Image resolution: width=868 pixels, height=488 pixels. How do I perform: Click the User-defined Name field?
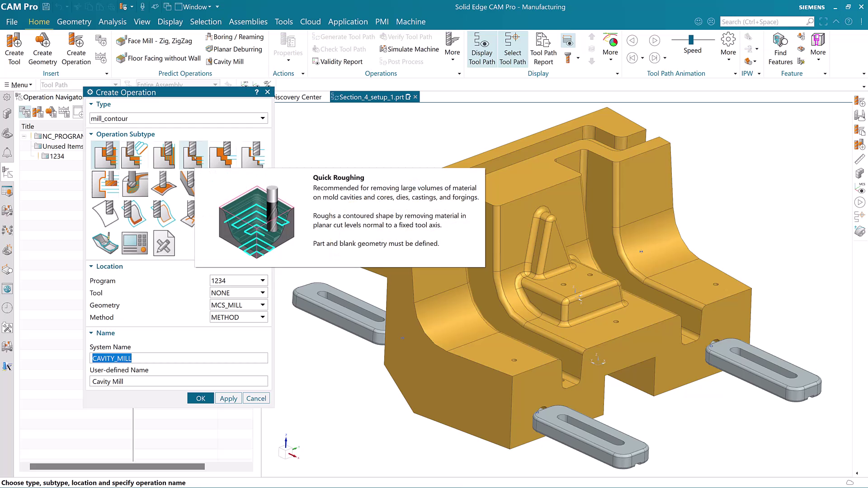178,381
